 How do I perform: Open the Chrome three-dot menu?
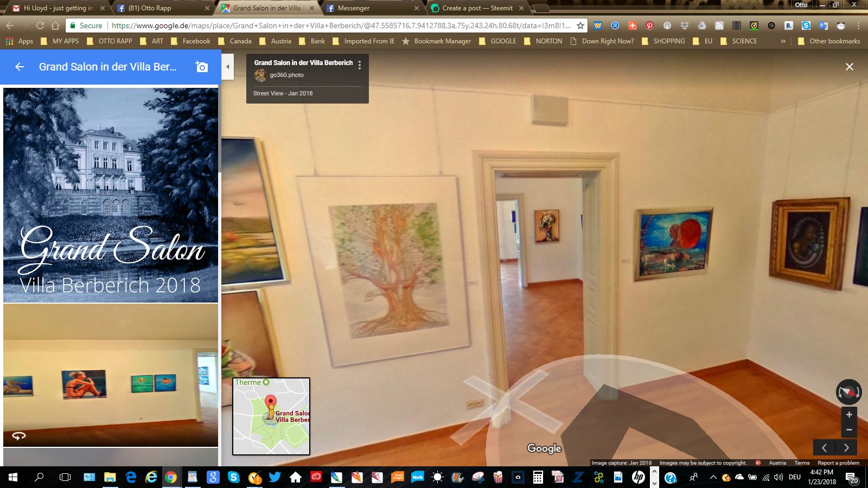tap(858, 25)
